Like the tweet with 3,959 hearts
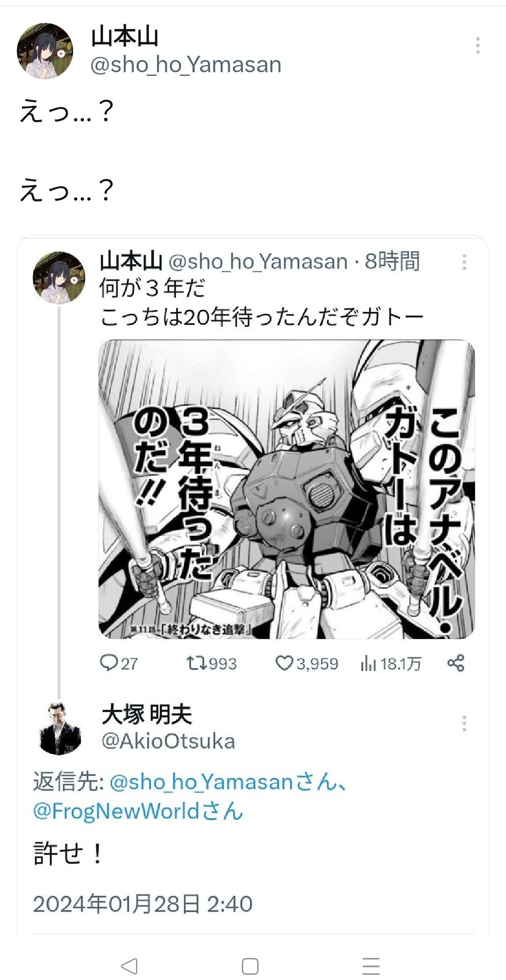This screenshot has width=506, height=980. (307, 663)
